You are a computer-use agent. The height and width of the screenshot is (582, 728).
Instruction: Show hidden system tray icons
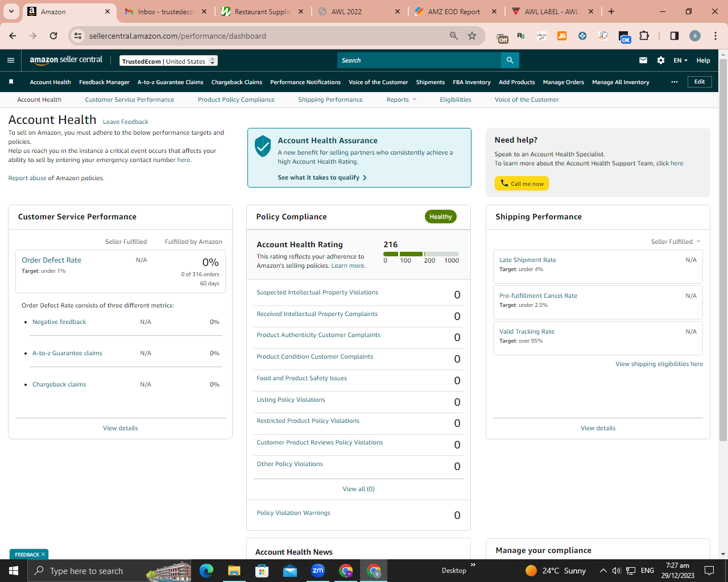[603, 571]
